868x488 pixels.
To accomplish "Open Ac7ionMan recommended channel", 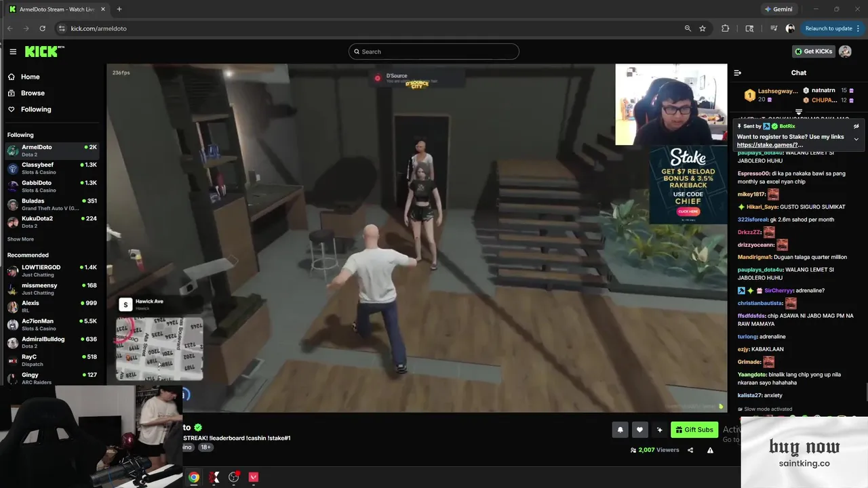I will [52, 325].
